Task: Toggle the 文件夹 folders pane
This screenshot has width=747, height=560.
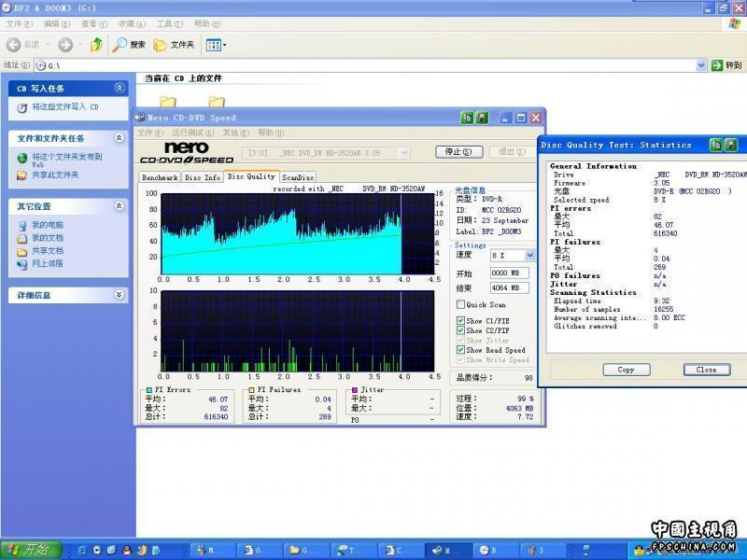Action: point(174,45)
